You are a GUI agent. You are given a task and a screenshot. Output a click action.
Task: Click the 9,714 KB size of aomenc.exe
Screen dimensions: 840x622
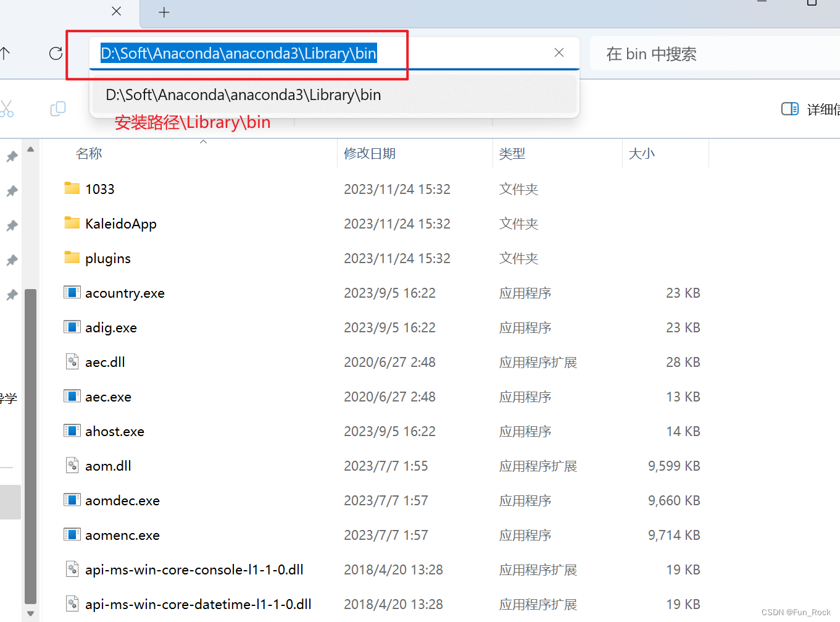[674, 535]
